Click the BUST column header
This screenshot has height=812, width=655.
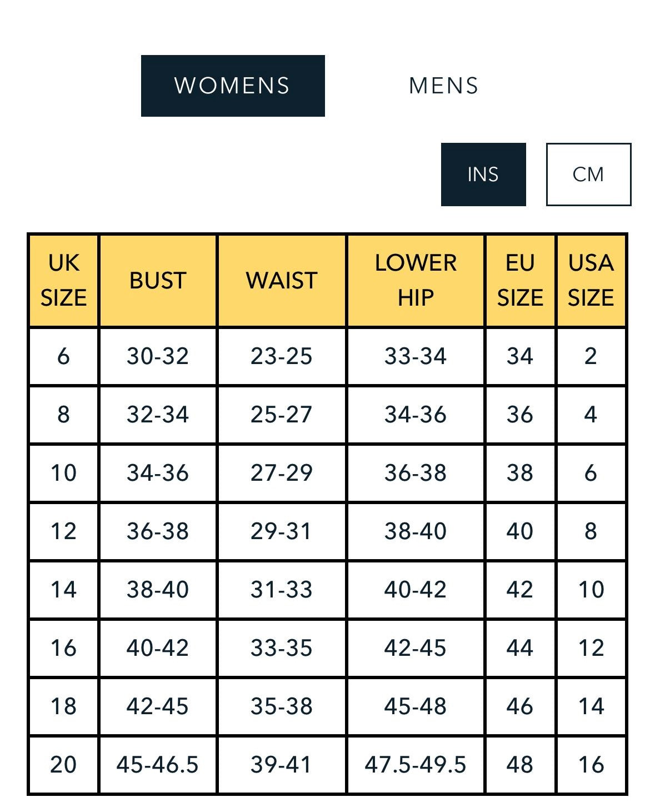tap(158, 280)
